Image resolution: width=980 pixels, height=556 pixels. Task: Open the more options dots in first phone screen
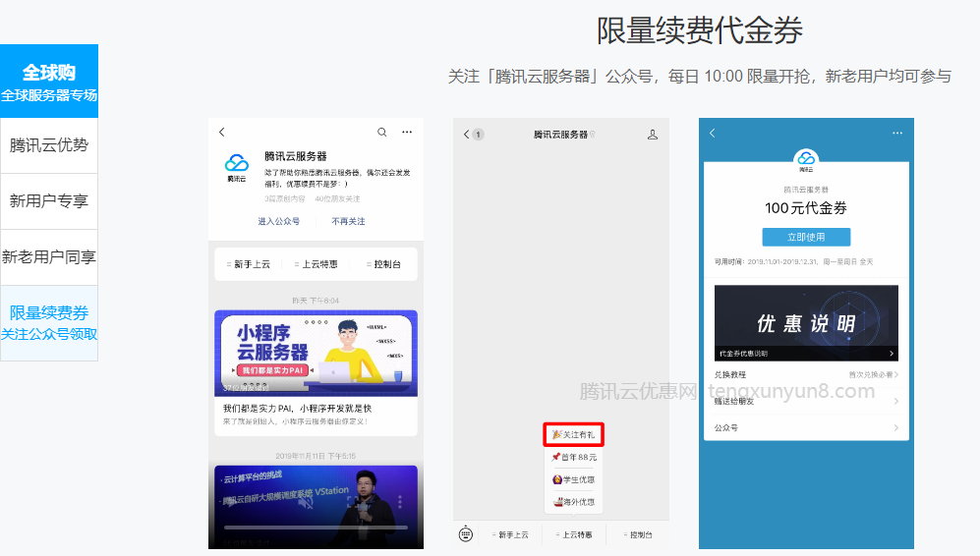coord(407,132)
